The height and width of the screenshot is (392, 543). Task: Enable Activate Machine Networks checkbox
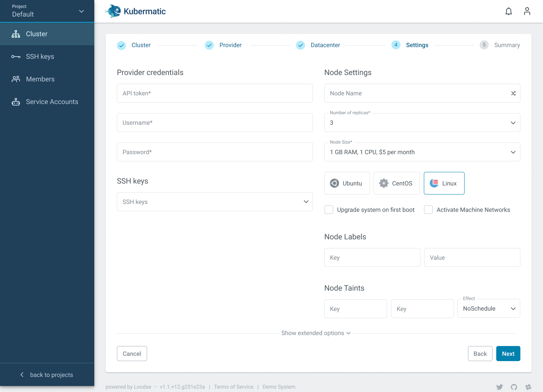click(428, 210)
